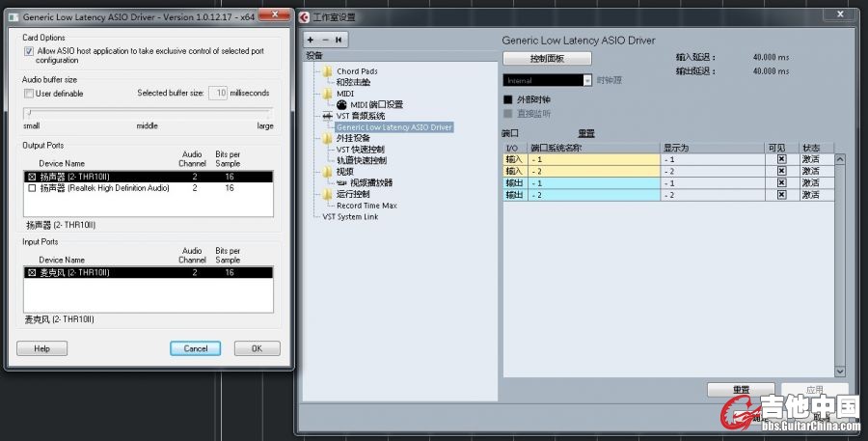
Task: Click OK in ASIO driver dialog
Action: 257,348
